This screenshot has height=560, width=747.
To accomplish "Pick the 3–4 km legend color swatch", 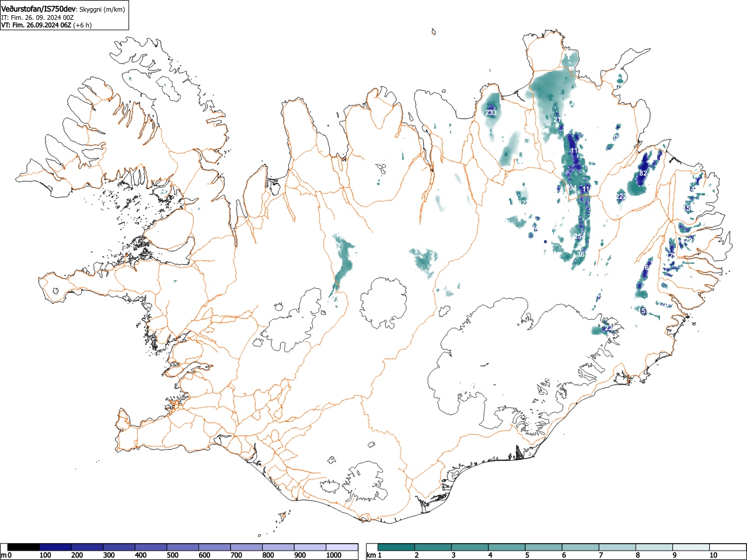I will coord(470,547).
